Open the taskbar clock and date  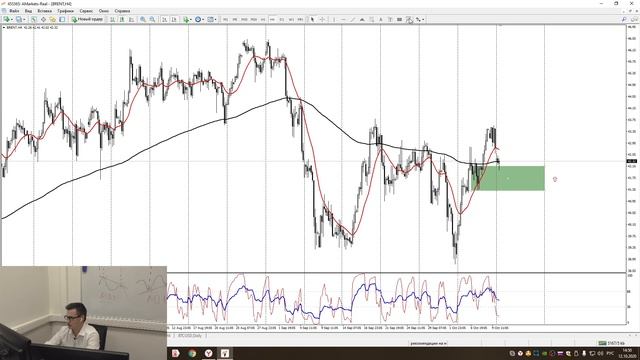[x=627, y=353]
